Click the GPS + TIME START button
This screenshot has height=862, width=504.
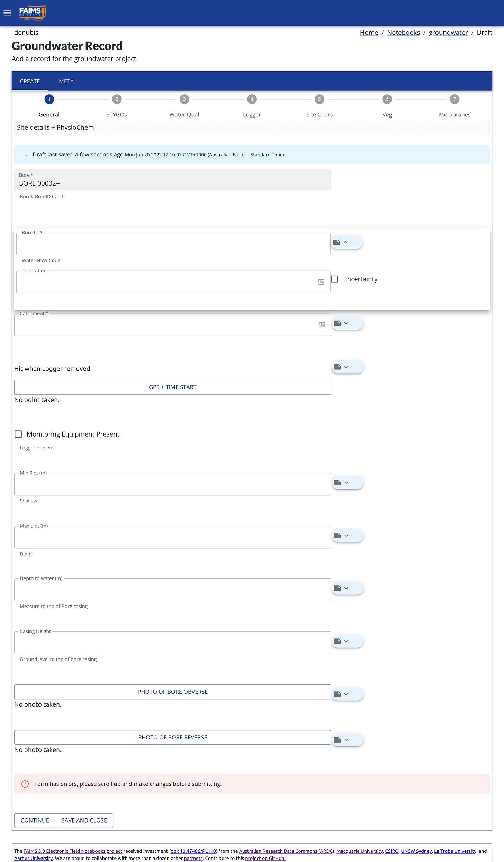point(173,387)
